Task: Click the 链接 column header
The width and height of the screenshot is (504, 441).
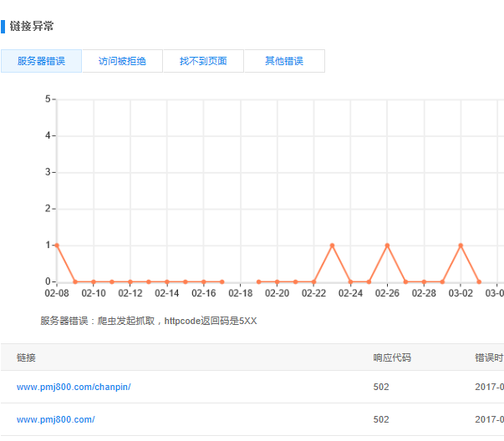Action: [x=26, y=357]
